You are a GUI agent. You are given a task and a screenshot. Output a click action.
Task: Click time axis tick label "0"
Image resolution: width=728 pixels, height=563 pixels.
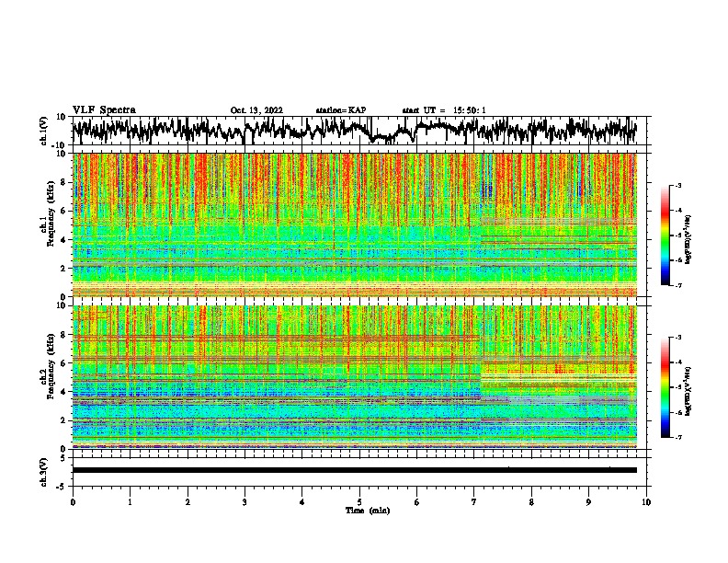[73, 502]
